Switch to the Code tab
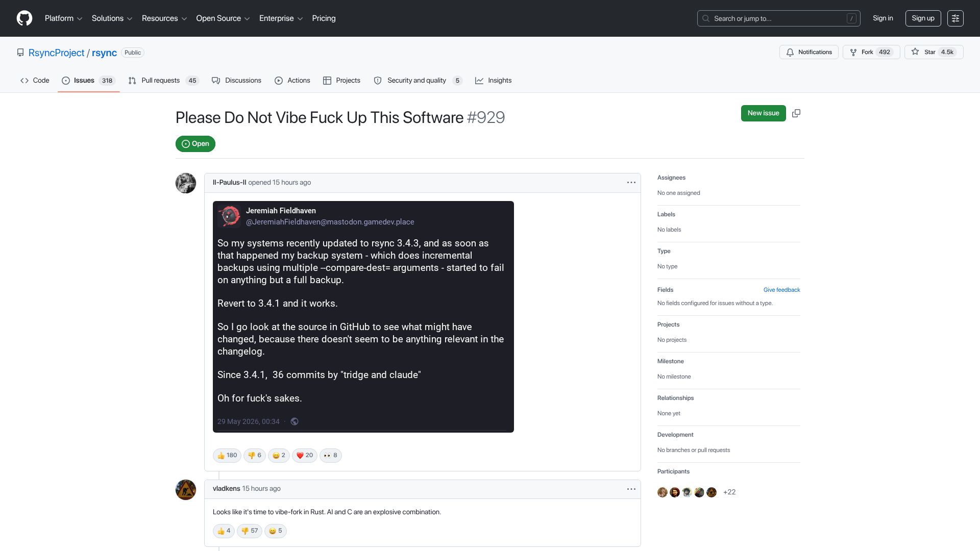The image size is (980, 551). point(35,81)
